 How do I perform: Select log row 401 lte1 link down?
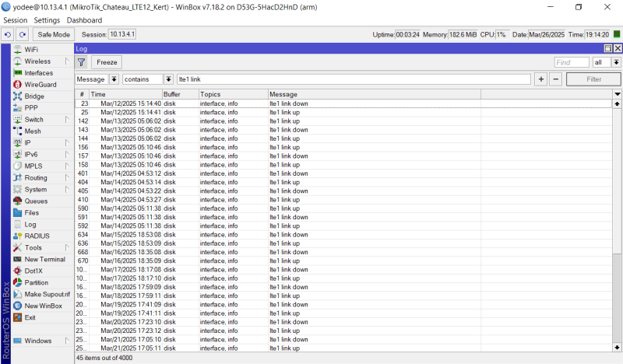(343, 173)
